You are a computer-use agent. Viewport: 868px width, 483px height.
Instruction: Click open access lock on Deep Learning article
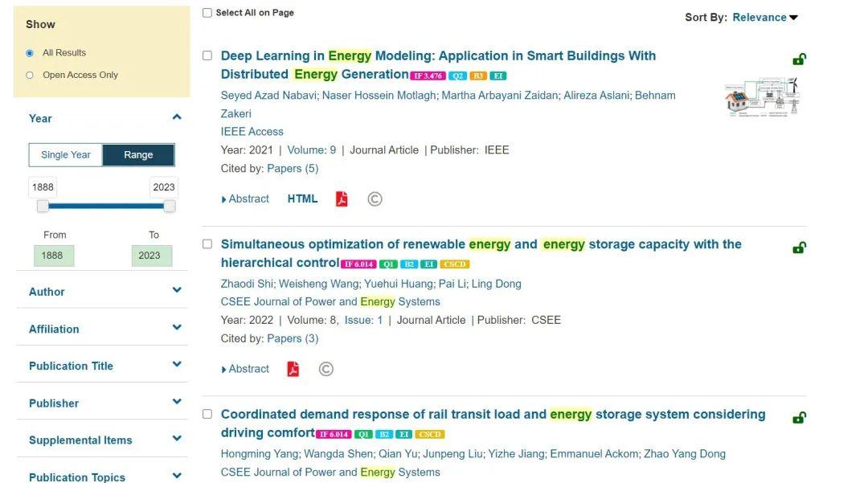tap(799, 59)
